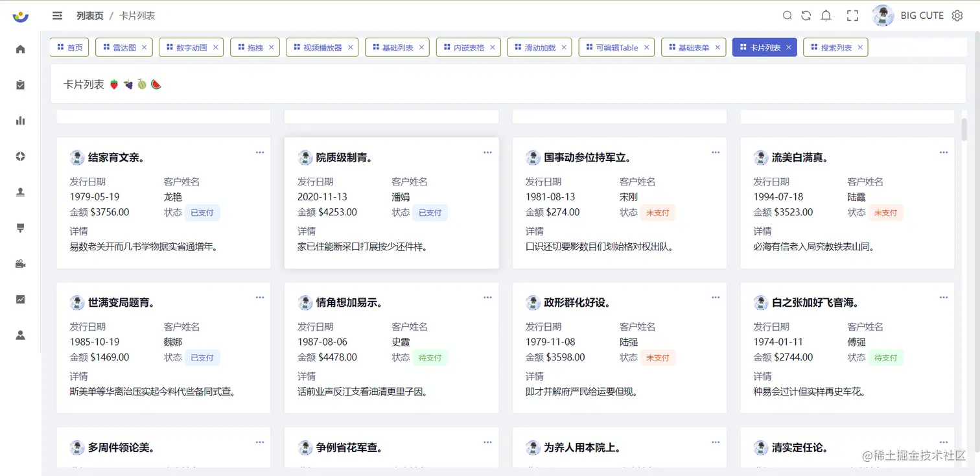The image size is (980, 476).
Task: Toggle the sidebar collapse hamburger icon
Action: point(58,16)
